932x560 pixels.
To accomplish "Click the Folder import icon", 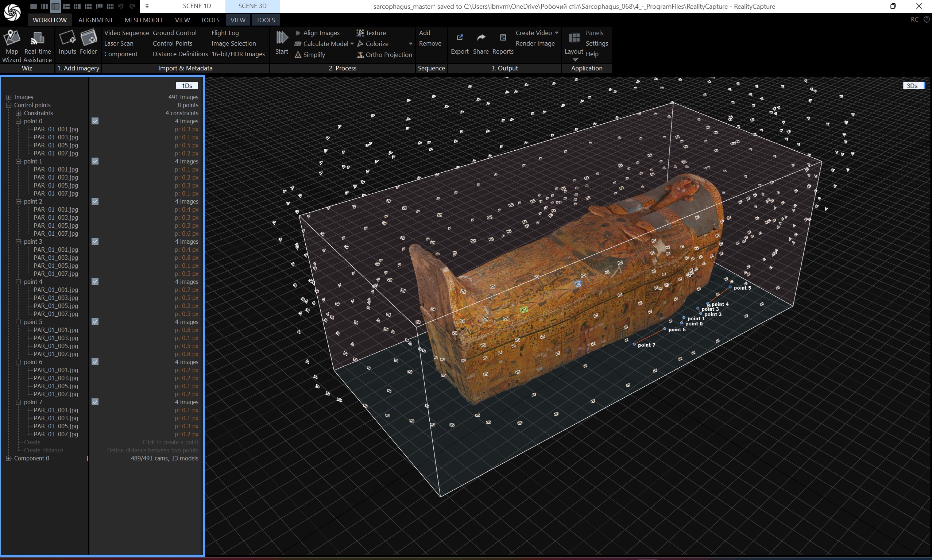I will click(89, 38).
